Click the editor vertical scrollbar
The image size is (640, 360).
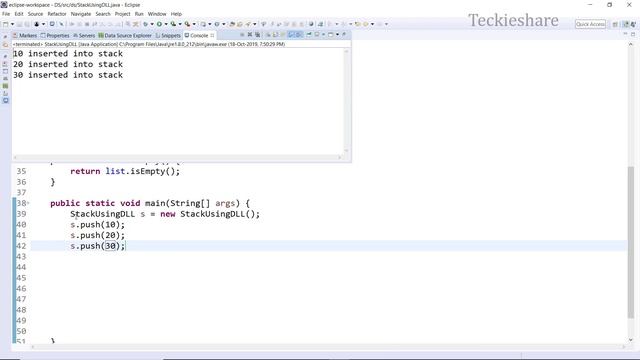[631, 241]
